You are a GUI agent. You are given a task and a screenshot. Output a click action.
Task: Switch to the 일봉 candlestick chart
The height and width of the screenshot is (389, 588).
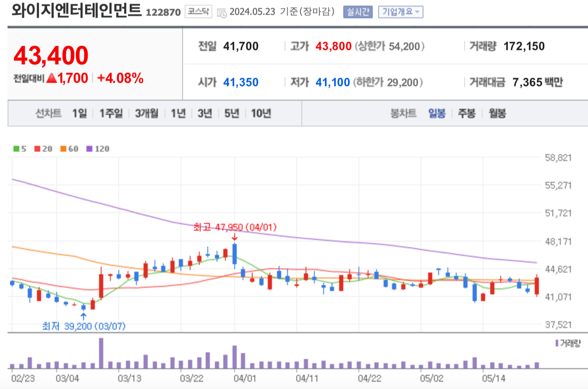(437, 113)
